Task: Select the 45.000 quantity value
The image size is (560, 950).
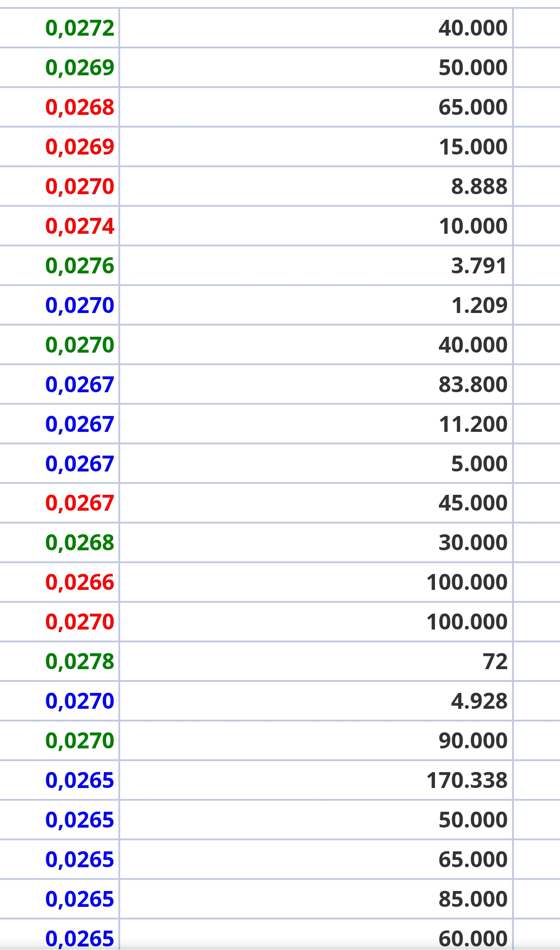Action: coord(473,503)
